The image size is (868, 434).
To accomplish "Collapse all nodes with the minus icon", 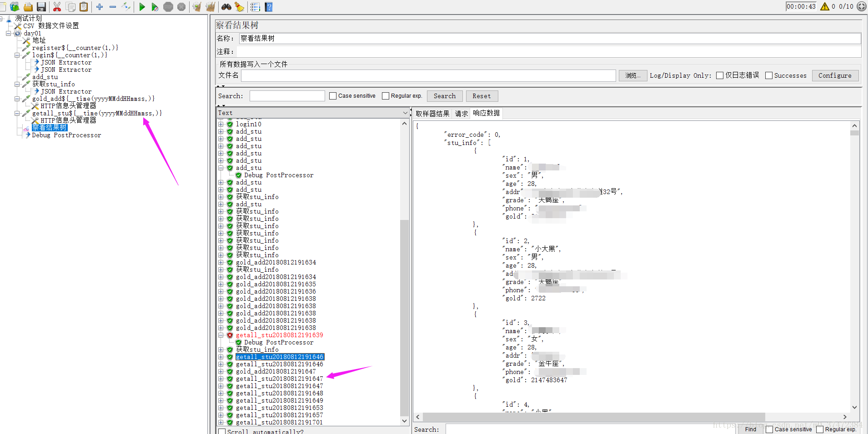I will point(113,7).
